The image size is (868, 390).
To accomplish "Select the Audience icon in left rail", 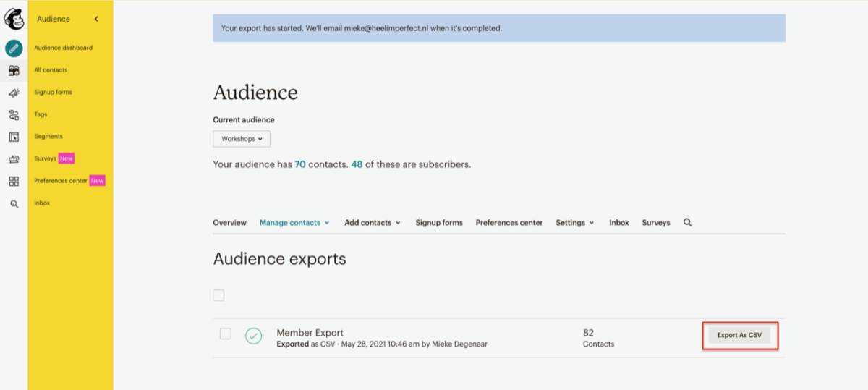I will pos(14,70).
